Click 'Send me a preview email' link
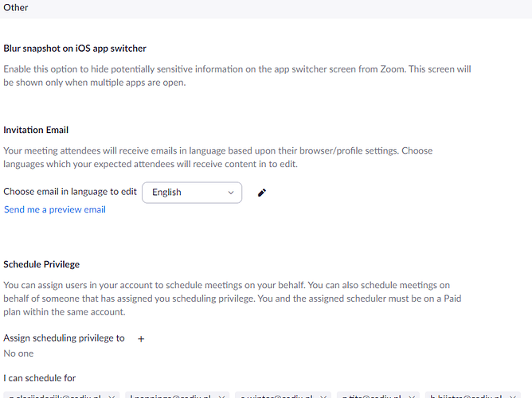This screenshot has height=398, width=532. (x=55, y=209)
